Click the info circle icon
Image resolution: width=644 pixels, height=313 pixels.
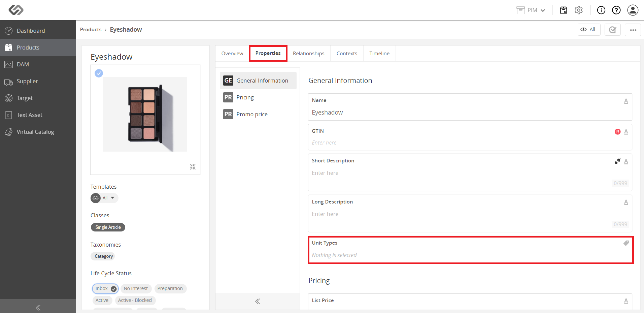pos(601,10)
